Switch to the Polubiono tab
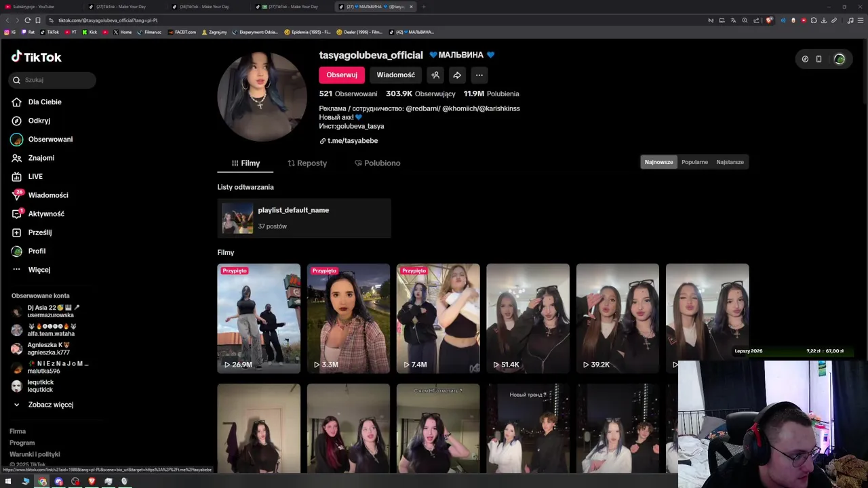The height and width of the screenshot is (488, 868). point(377,163)
